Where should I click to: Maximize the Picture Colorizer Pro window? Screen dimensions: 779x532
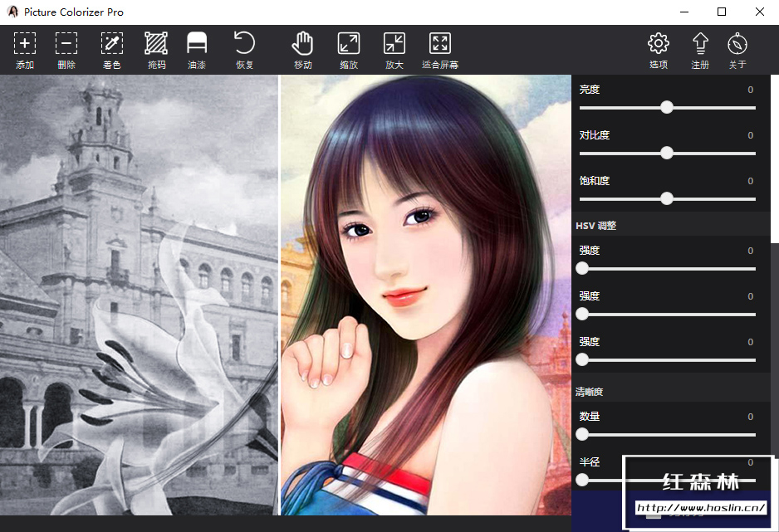point(722,12)
